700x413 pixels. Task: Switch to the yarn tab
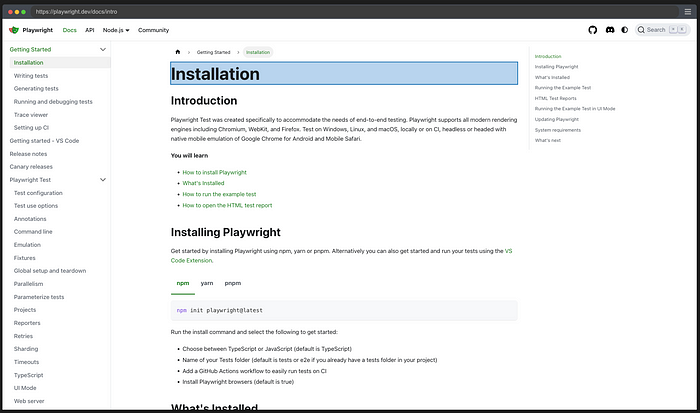(207, 284)
